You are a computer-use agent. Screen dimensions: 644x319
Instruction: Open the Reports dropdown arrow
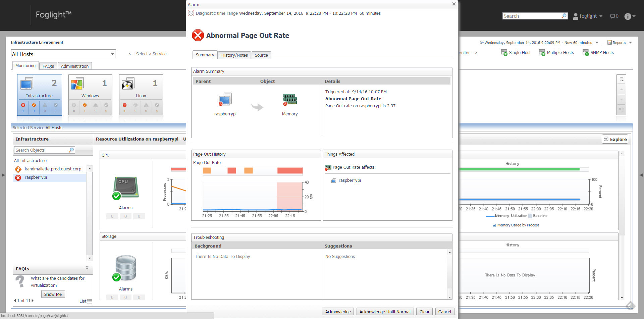(x=630, y=43)
